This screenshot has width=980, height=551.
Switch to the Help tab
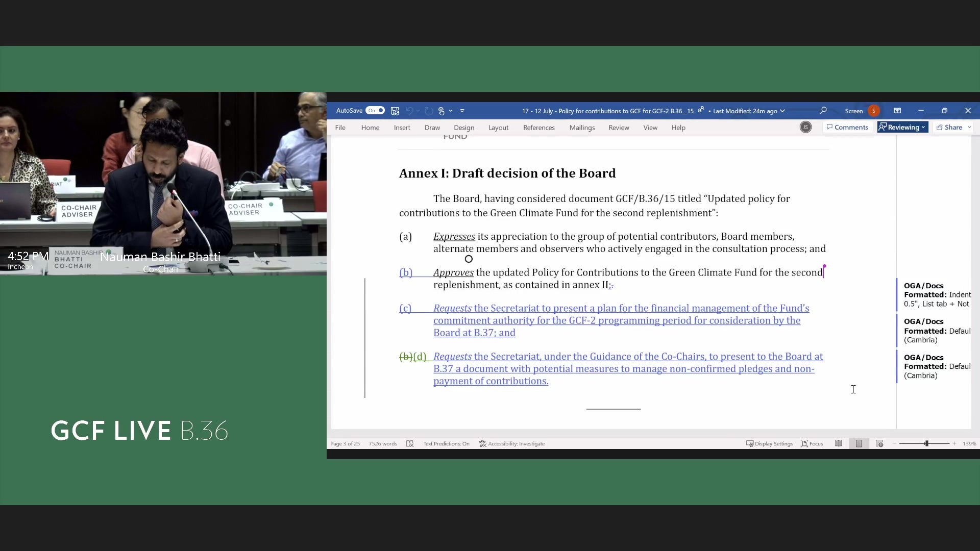pyautogui.click(x=678, y=128)
